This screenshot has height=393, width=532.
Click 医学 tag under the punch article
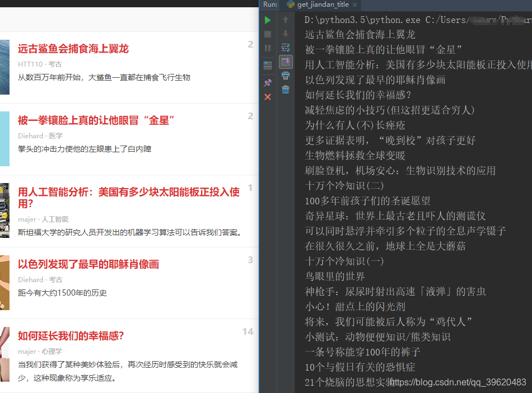(55, 136)
